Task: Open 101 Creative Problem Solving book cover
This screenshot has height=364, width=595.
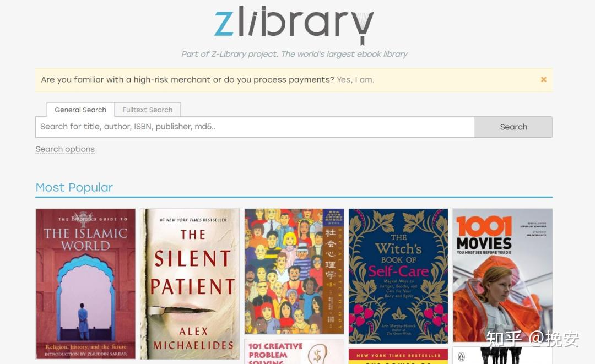Action: tap(294, 351)
